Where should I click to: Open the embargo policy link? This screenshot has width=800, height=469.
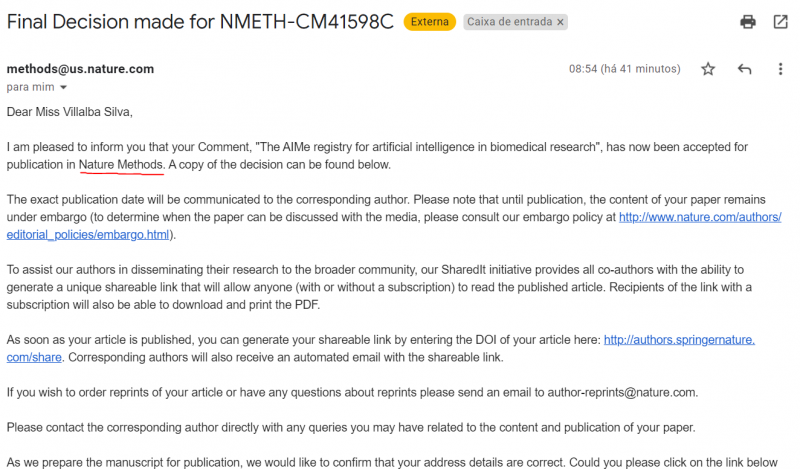tap(699, 217)
